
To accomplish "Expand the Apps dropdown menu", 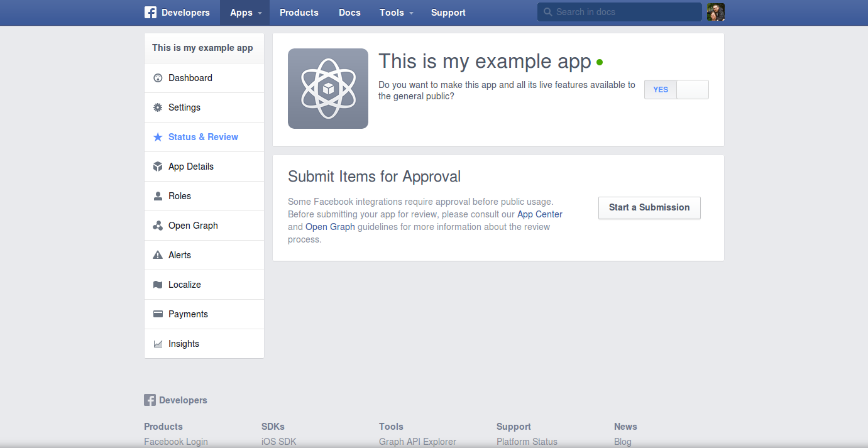I will click(245, 13).
